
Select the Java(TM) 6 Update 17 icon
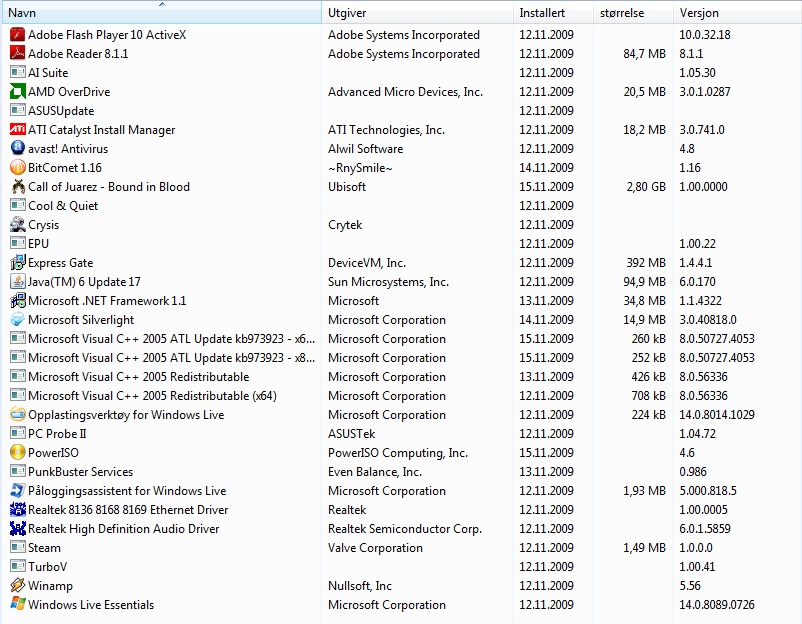pyautogui.click(x=17, y=281)
